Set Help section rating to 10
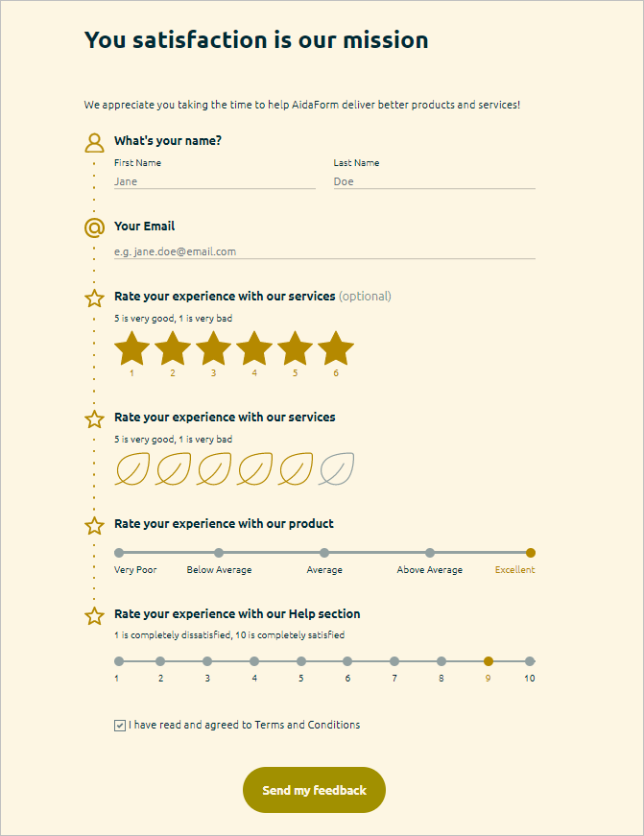 530,661
